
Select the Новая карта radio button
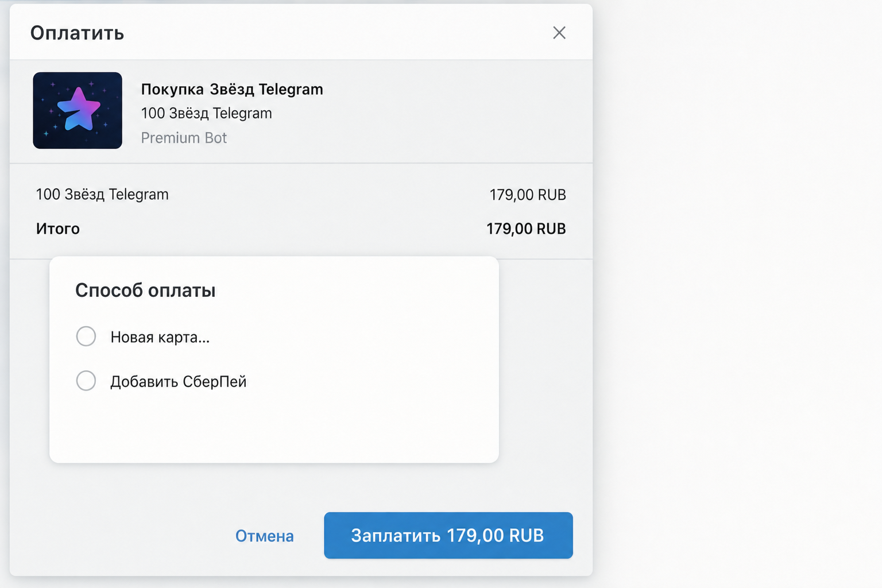point(86,336)
